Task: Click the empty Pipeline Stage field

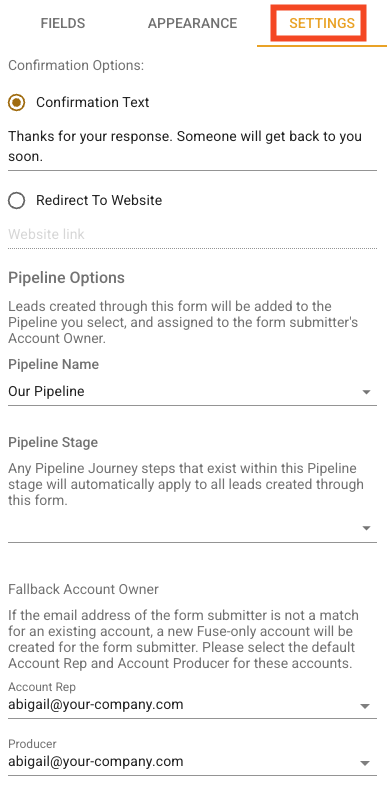Action: [192, 528]
